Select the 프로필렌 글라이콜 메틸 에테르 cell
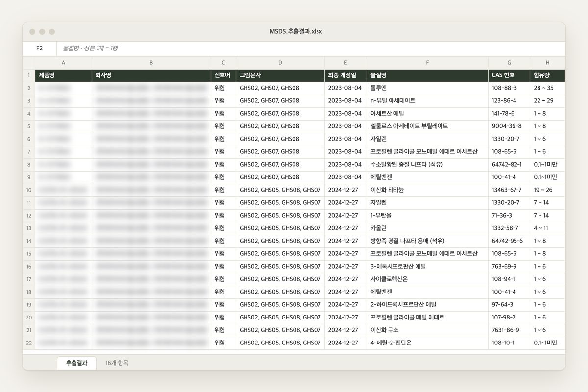Image resolution: width=588 pixels, height=392 pixels. pyautogui.click(x=427, y=318)
